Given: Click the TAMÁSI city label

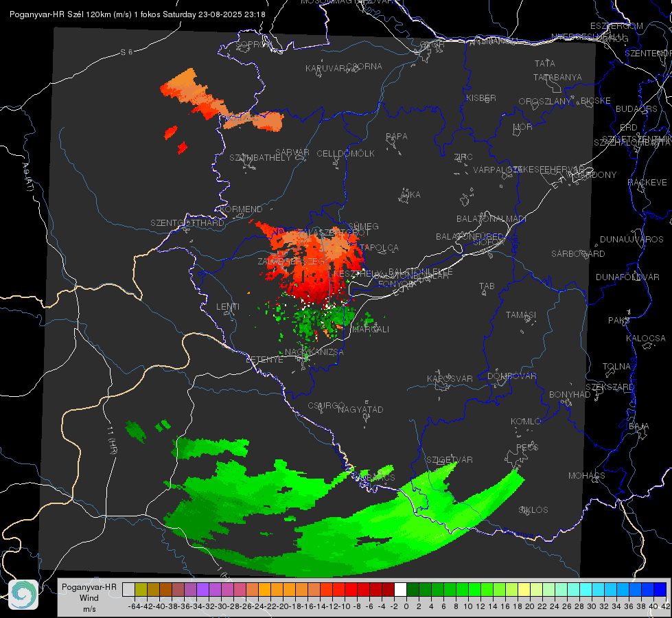Looking at the screenshot, I should [521, 315].
